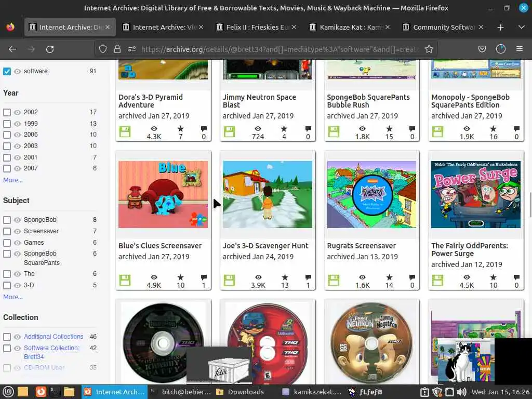Toggle eye icon next to SpongeBob subject
The width and height of the screenshot is (532, 399).
click(x=17, y=220)
